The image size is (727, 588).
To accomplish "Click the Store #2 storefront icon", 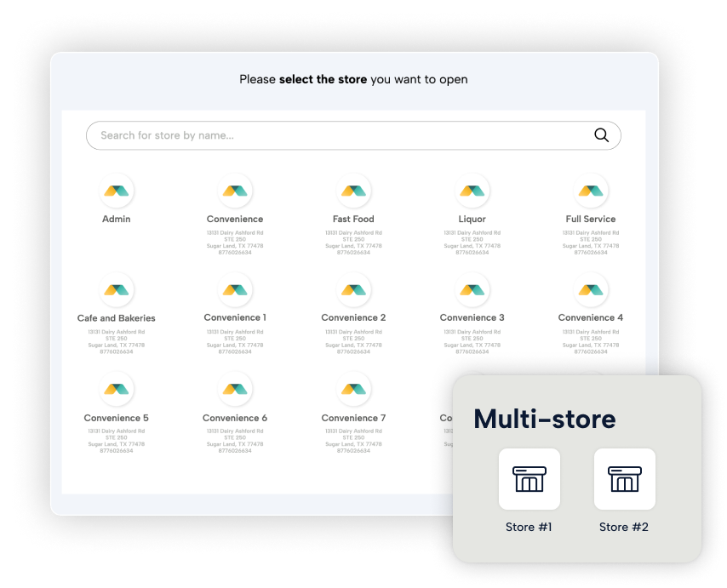I will [625, 478].
